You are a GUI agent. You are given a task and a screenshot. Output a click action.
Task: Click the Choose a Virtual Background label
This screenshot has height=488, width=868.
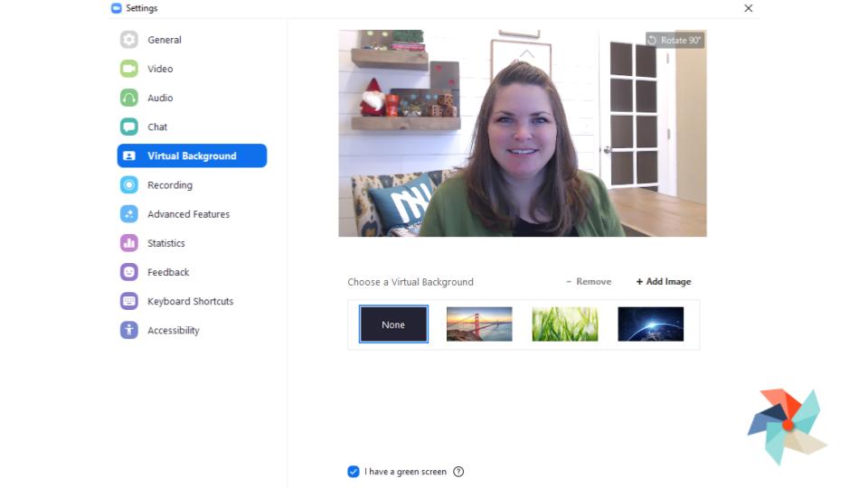[410, 282]
